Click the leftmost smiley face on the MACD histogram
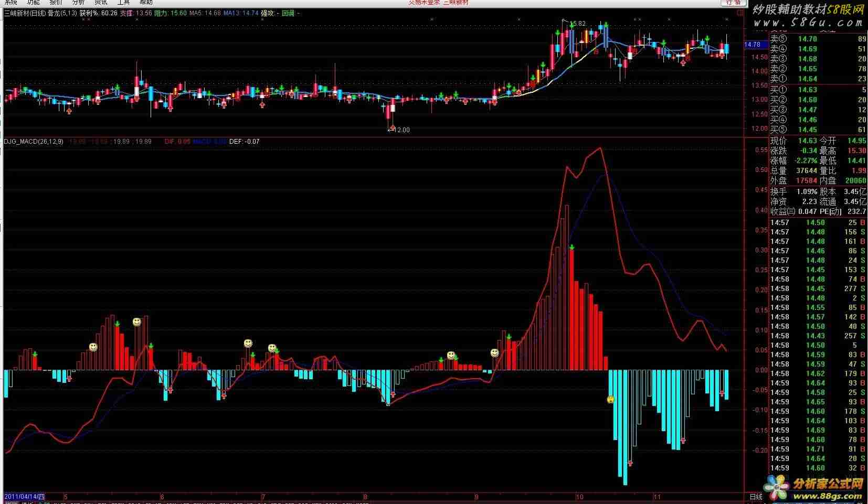This screenshot has width=868, height=504. (93, 347)
